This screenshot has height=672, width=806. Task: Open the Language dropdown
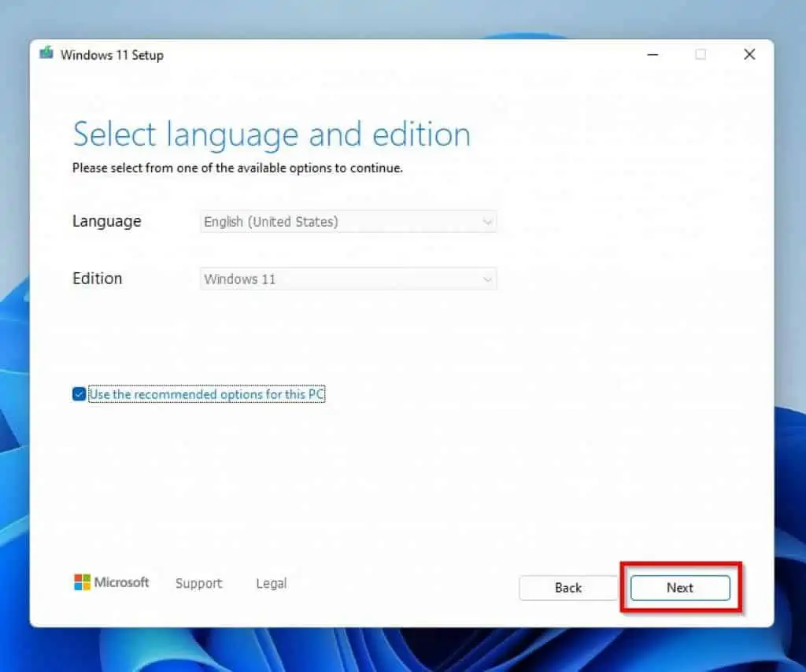348,221
